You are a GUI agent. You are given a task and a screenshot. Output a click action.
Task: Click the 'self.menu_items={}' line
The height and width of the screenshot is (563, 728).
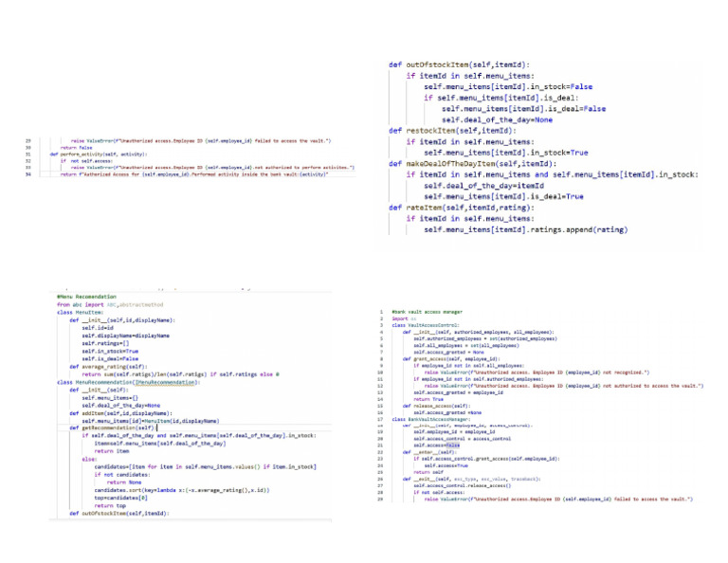pos(110,398)
